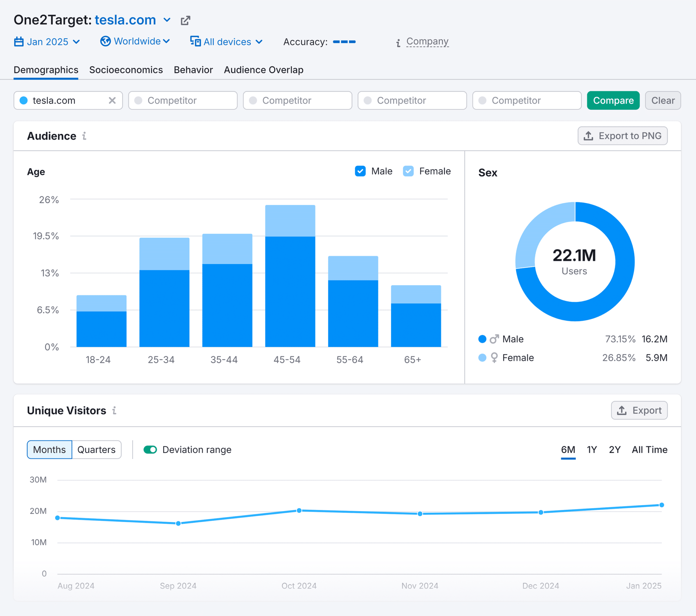Select the All Time range
The height and width of the screenshot is (616, 696).
[x=649, y=450]
